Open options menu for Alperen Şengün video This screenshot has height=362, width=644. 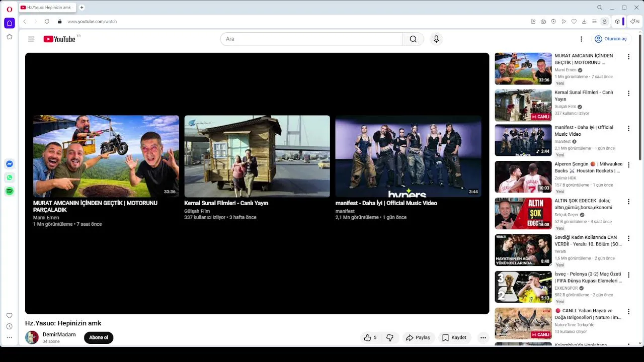(628, 165)
